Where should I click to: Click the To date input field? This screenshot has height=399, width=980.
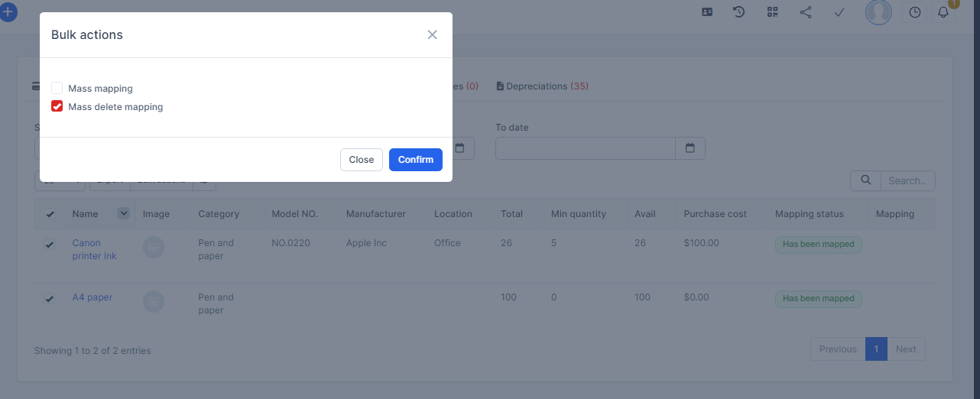coord(585,148)
